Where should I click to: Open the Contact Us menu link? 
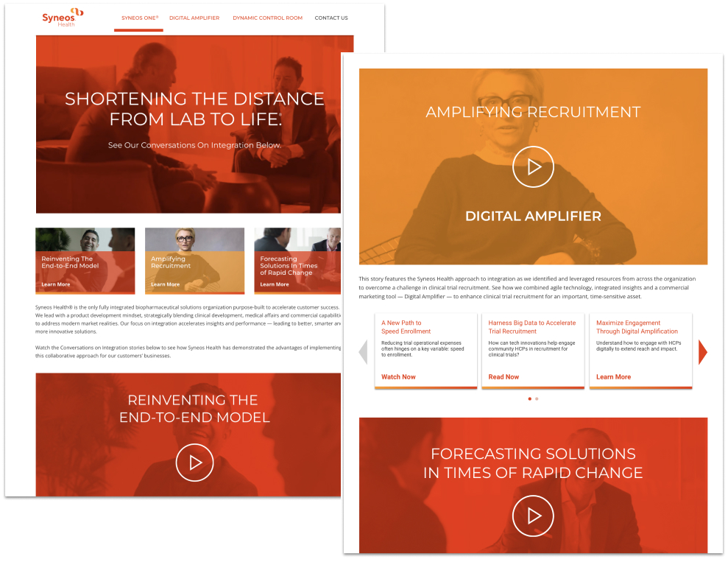coord(331,18)
